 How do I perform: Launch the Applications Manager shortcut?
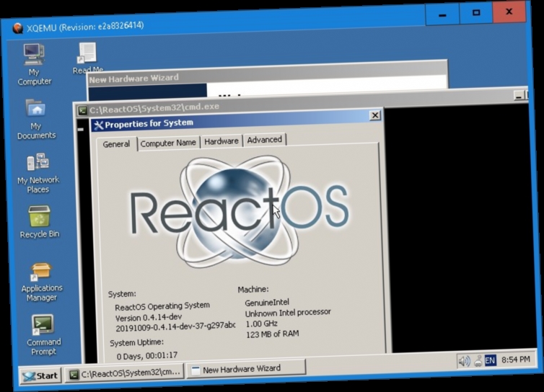(x=41, y=282)
